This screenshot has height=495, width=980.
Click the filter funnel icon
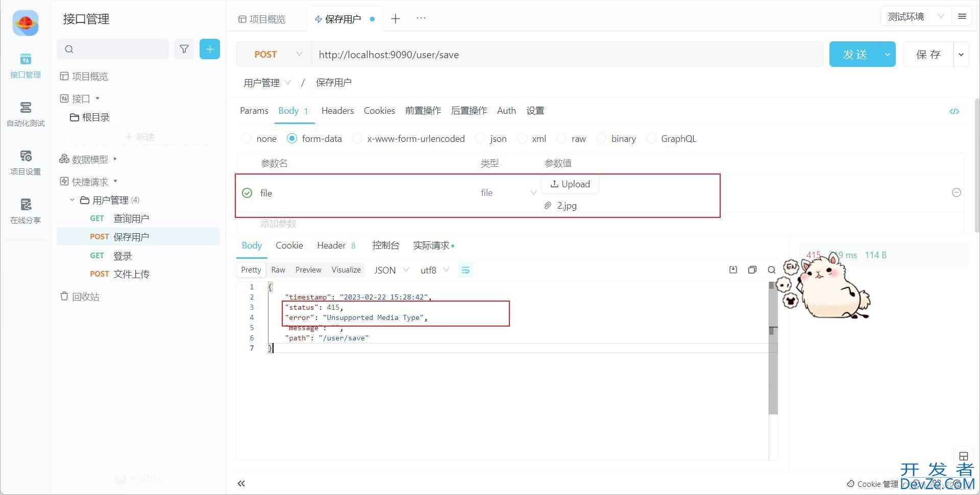184,49
